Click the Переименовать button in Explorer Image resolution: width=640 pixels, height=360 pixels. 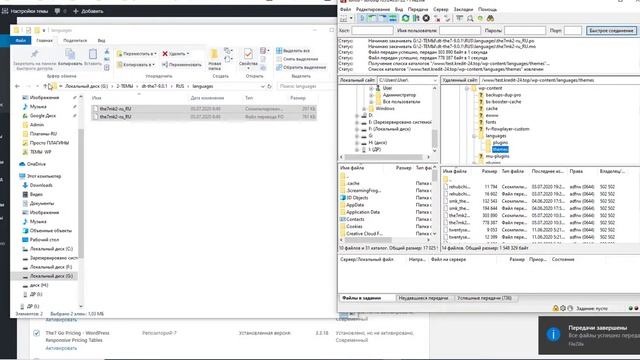coord(182,64)
